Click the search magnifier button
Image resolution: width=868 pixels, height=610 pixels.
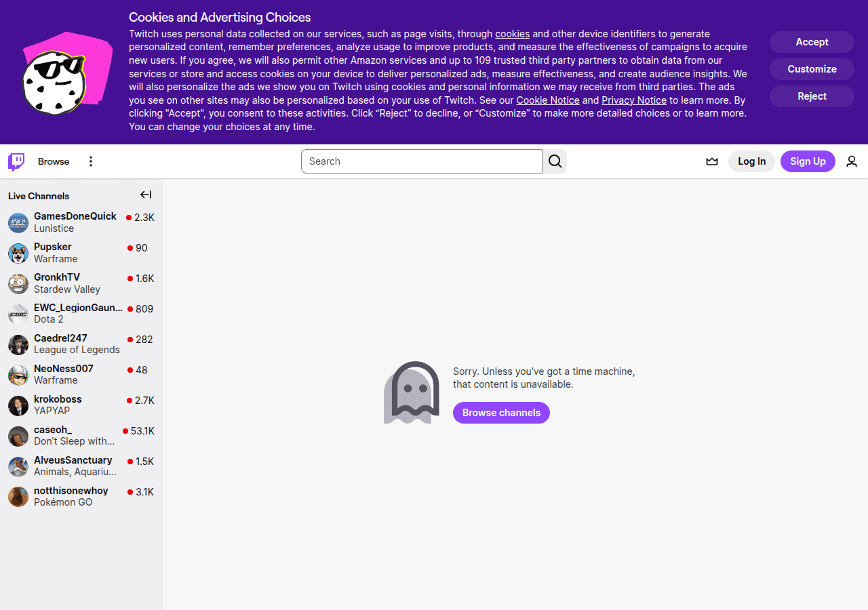point(555,161)
